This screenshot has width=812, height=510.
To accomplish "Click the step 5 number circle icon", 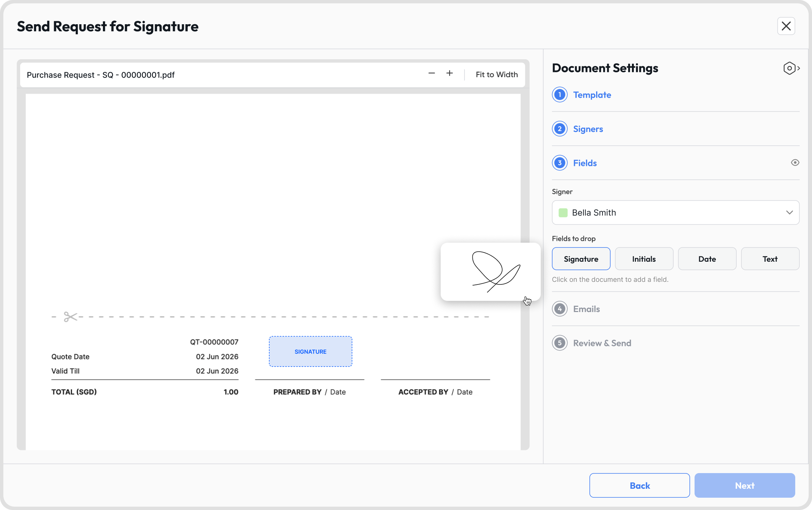I will (x=560, y=343).
